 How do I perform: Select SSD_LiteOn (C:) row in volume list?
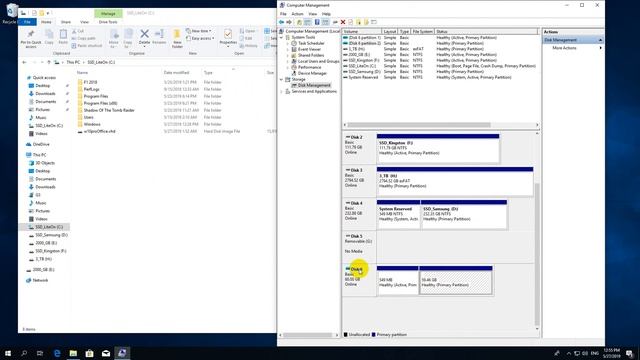click(x=440, y=66)
